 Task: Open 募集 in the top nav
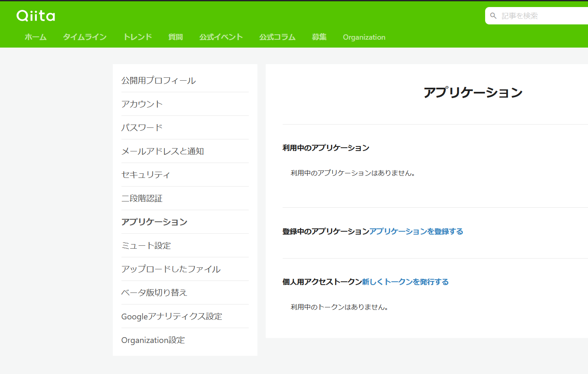click(319, 37)
